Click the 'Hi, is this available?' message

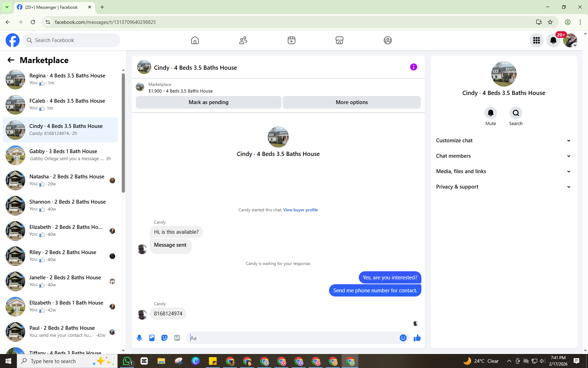click(x=176, y=232)
